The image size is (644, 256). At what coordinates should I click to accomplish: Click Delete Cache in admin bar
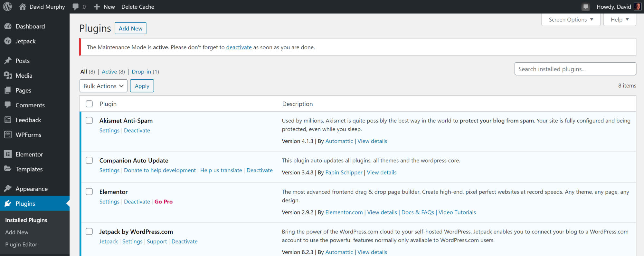click(138, 7)
